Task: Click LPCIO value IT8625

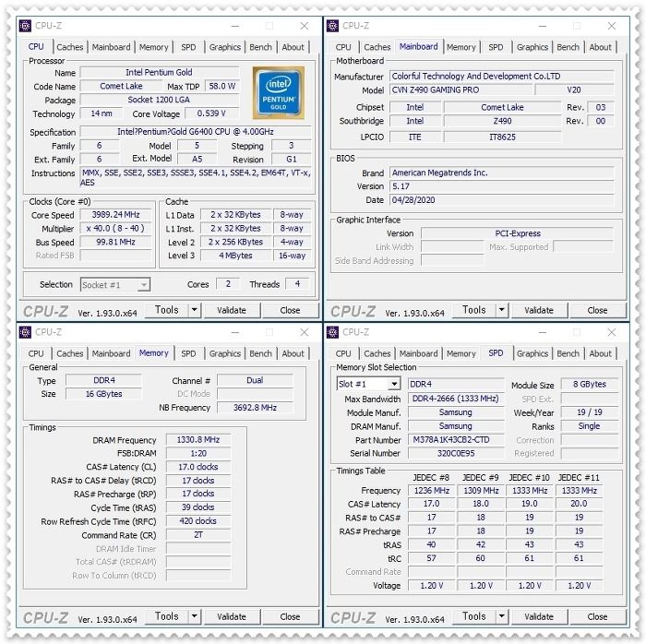Action: [502, 137]
